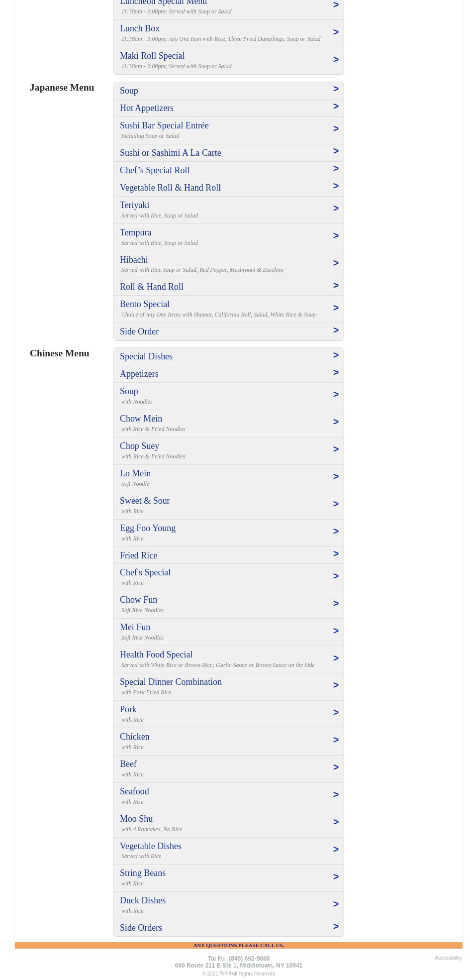Select Chef's Special Roll category
Screen dimensions: 470x980
155,170
